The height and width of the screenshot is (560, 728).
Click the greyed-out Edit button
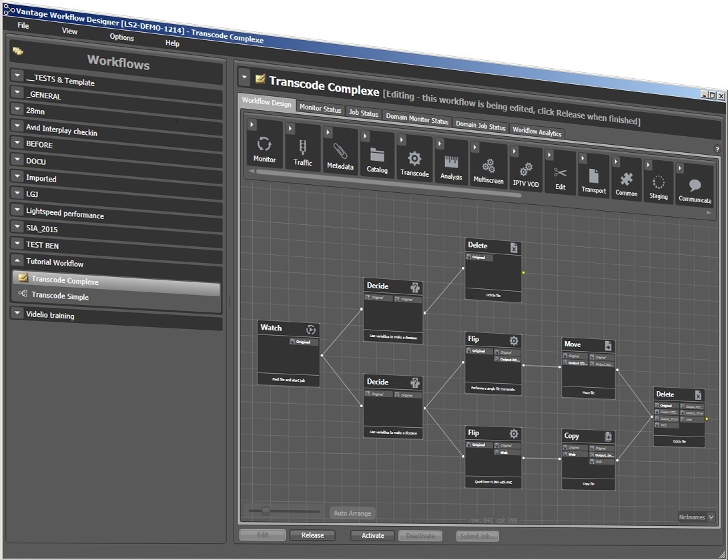(263, 535)
